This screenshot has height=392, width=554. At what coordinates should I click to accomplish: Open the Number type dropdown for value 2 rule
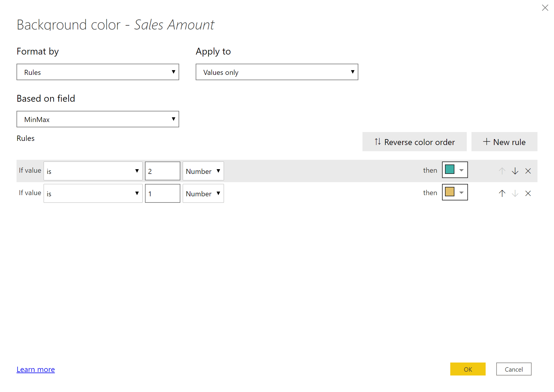[203, 171]
